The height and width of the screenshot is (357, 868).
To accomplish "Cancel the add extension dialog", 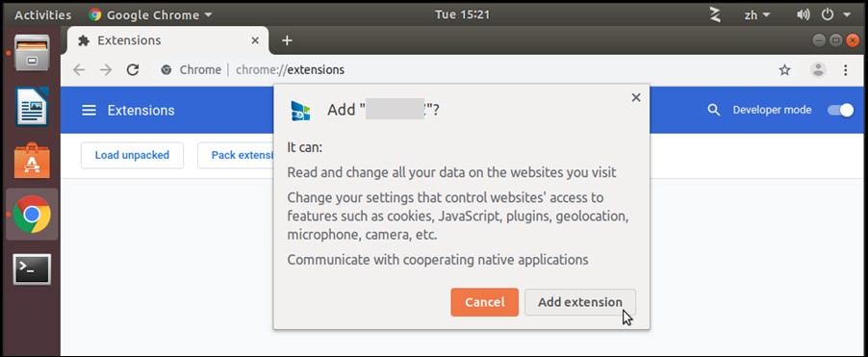I will point(484,302).
